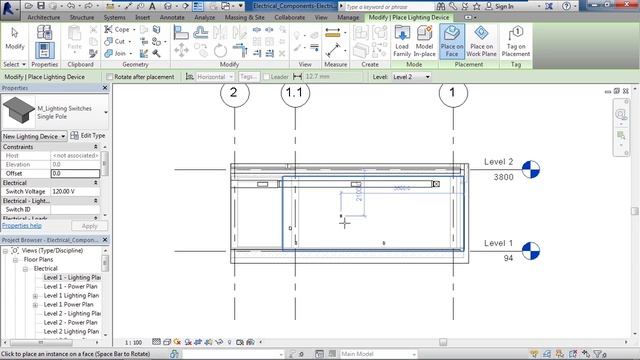Open the Architecture ribbon tab
The height and width of the screenshot is (360, 640).
[43, 18]
